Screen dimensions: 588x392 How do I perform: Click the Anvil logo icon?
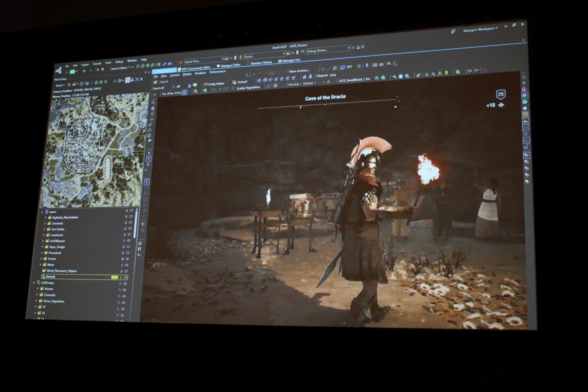point(58,70)
